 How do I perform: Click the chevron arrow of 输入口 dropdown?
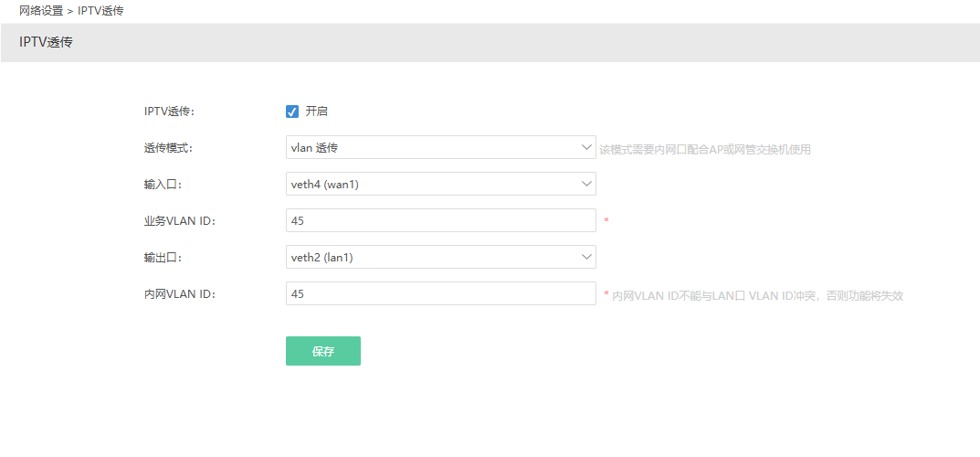(586, 184)
